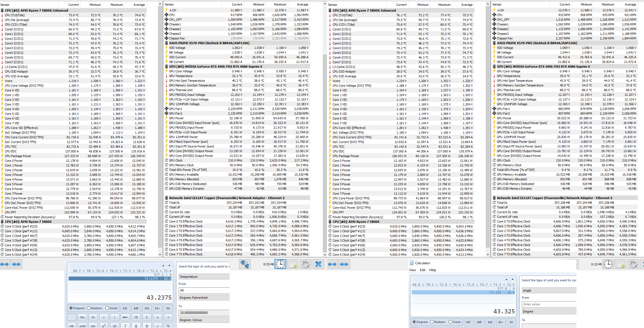
Task: Click the square root button in left calculator
Action: tap(168, 317)
